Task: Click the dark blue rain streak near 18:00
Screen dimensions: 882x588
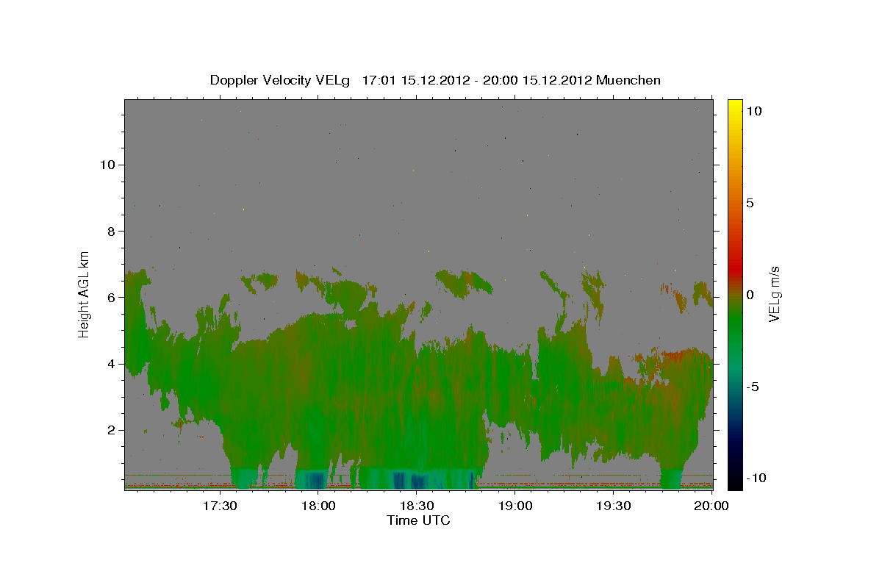Action: pos(316,480)
